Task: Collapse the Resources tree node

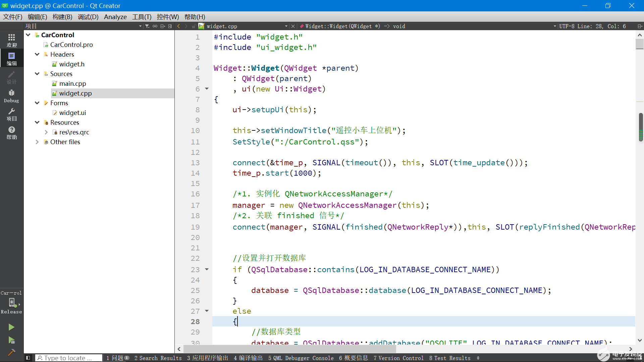Action: 37,122
